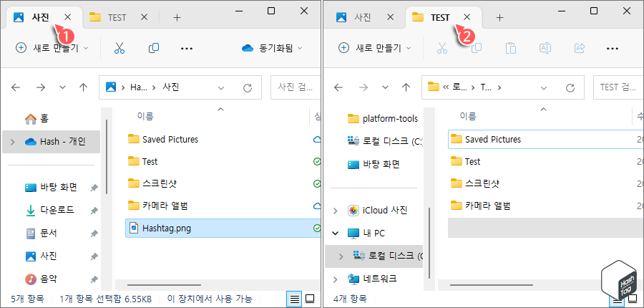Screen dimensions: 644x308
Task: Close TEST tab in right window
Action: (467, 17)
